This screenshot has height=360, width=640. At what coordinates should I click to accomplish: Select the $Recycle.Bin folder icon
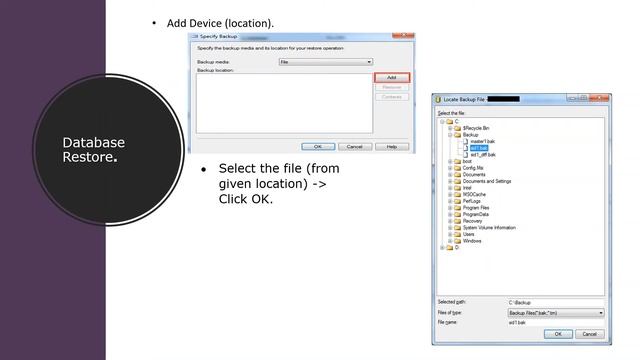pyautogui.click(x=458, y=128)
